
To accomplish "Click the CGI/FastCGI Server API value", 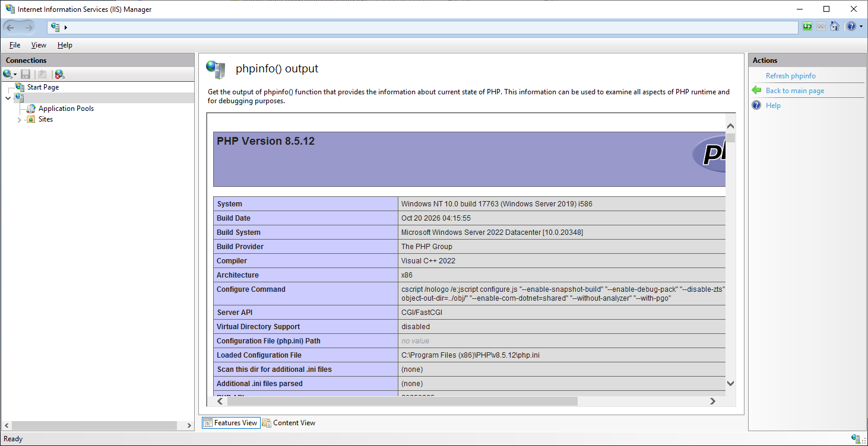I will [422, 313].
